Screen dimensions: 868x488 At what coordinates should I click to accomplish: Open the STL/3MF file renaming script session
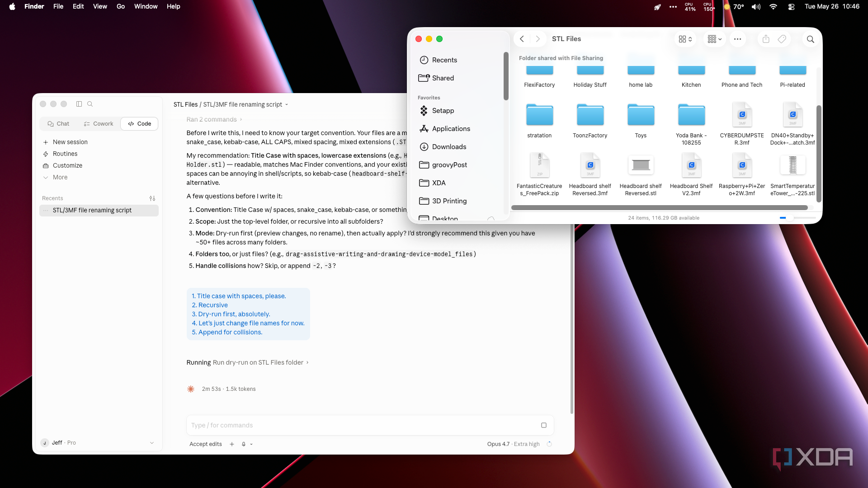click(x=99, y=210)
